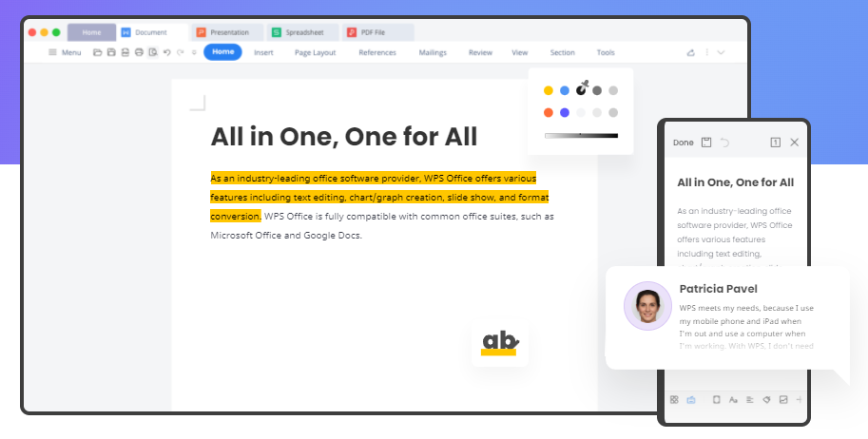Click the 'All in One, One for All' heading
This screenshot has height=439, width=868.
pos(344,137)
